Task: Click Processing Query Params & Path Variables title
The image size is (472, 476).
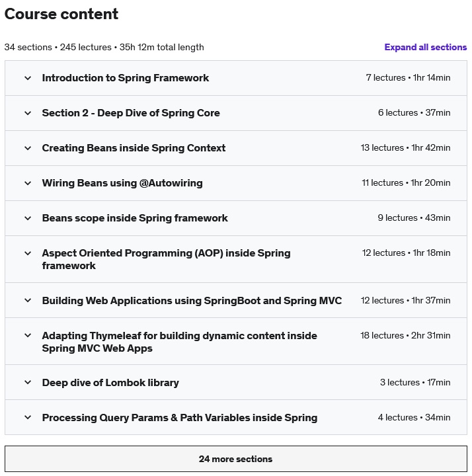Action: point(180,418)
